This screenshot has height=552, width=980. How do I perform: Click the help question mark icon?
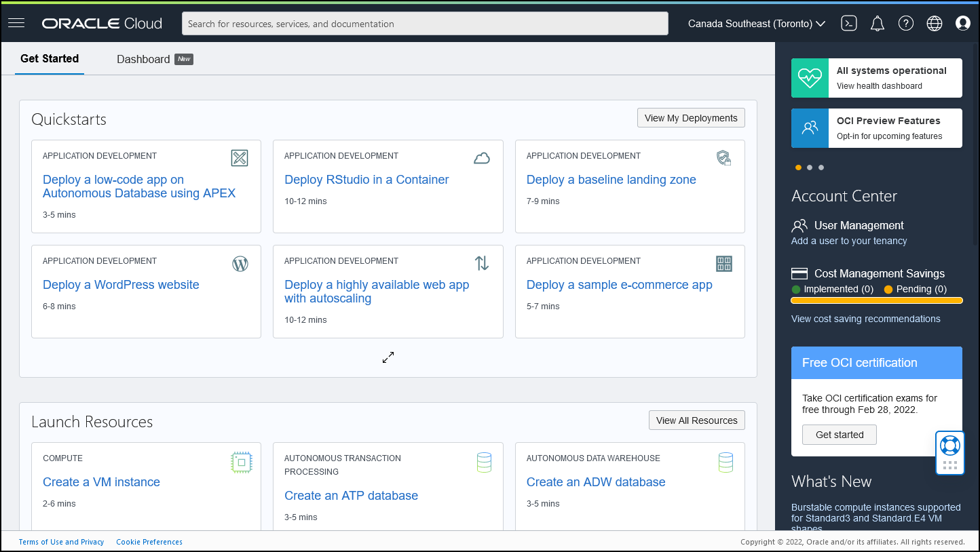(905, 23)
